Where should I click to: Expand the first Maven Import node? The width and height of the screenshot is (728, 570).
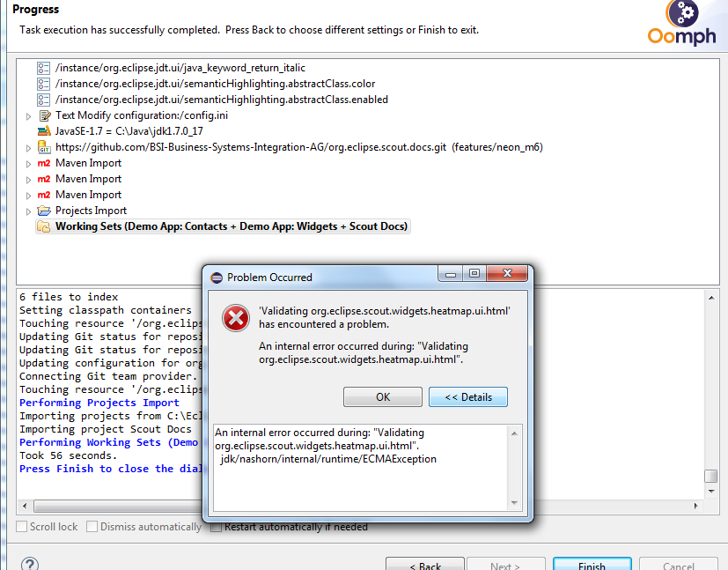(x=28, y=164)
